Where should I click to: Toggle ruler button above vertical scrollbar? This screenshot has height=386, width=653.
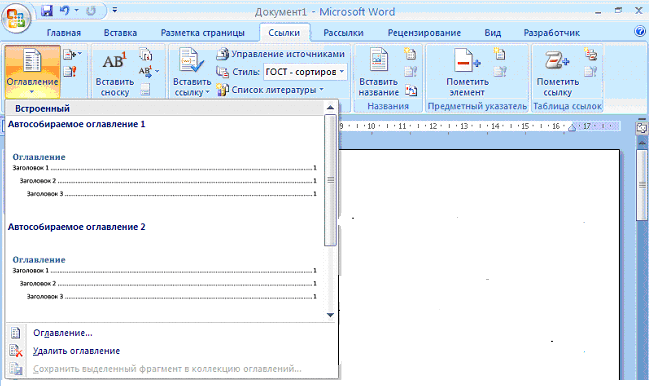[x=642, y=128]
